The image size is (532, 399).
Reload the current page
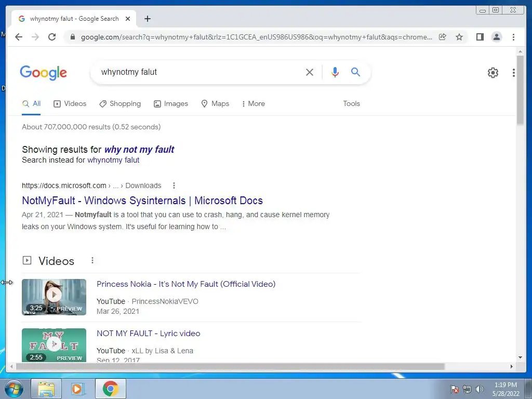click(x=52, y=37)
